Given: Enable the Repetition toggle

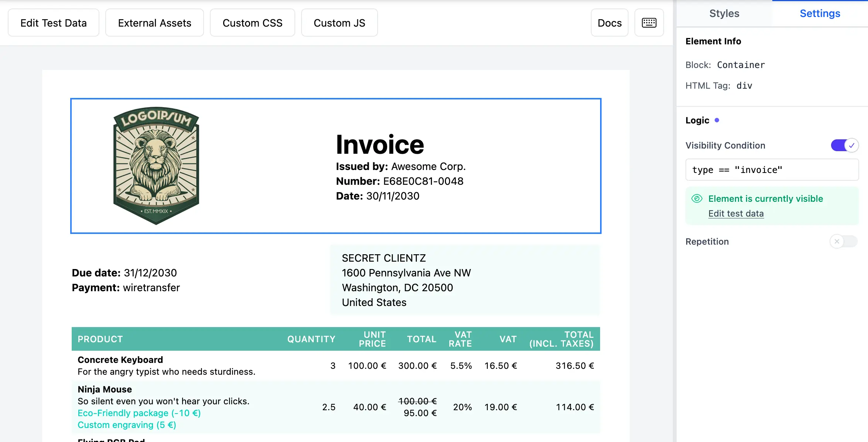Looking at the screenshot, I should coord(843,241).
